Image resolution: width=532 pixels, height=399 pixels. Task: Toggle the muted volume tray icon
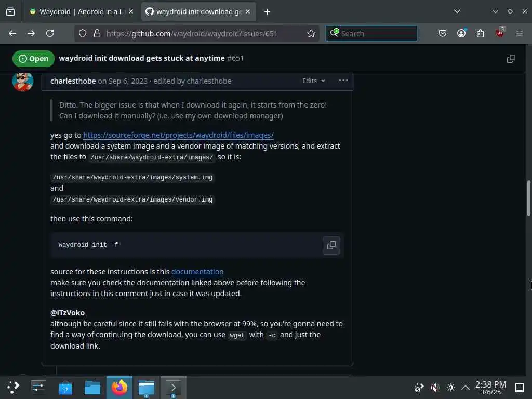tap(435, 387)
